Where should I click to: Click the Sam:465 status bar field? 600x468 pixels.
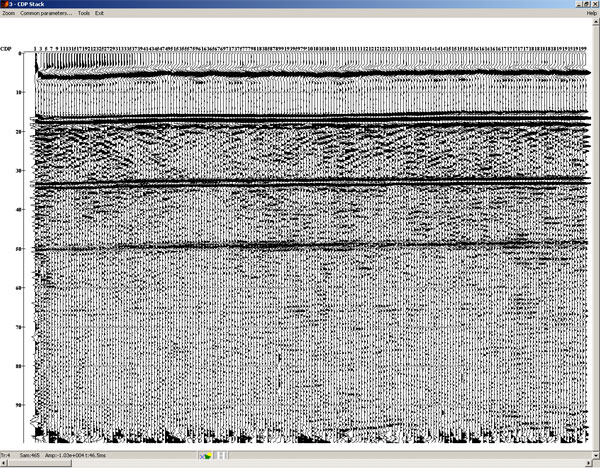click(30, 455)
